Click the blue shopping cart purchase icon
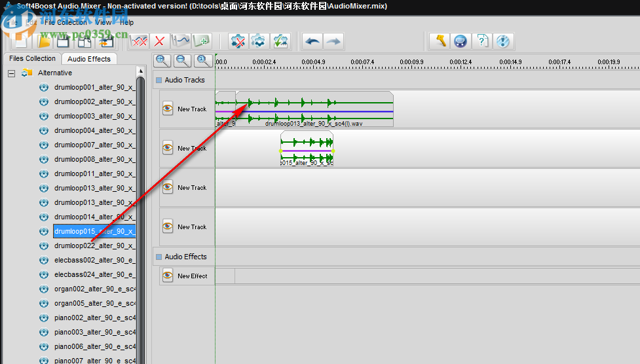The height and width of the screenshot is (364, 640). click(461, 41)
